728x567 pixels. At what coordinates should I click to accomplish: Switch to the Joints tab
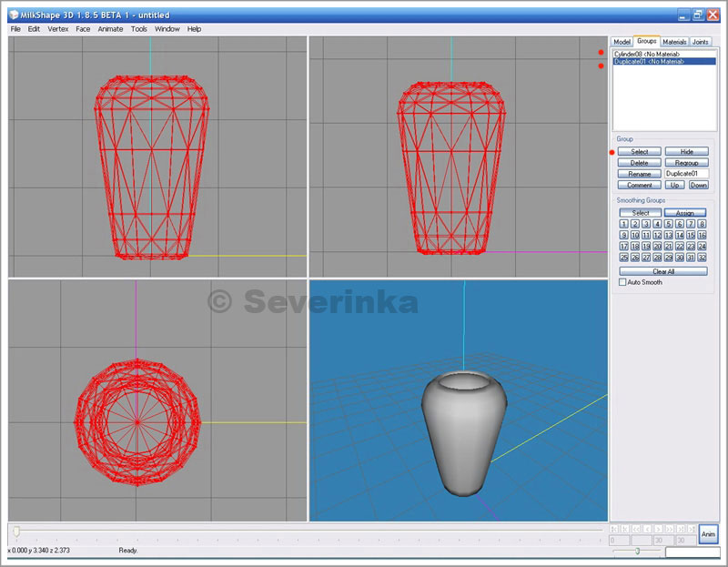tap(701, 42)
